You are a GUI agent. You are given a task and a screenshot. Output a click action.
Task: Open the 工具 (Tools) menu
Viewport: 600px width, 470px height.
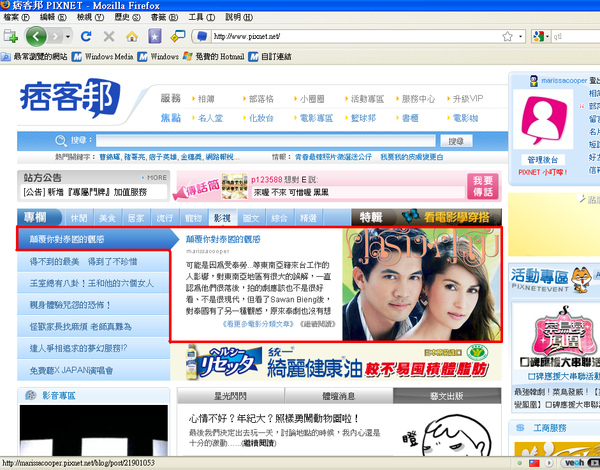pyautogui.click(x=202, y=17)
